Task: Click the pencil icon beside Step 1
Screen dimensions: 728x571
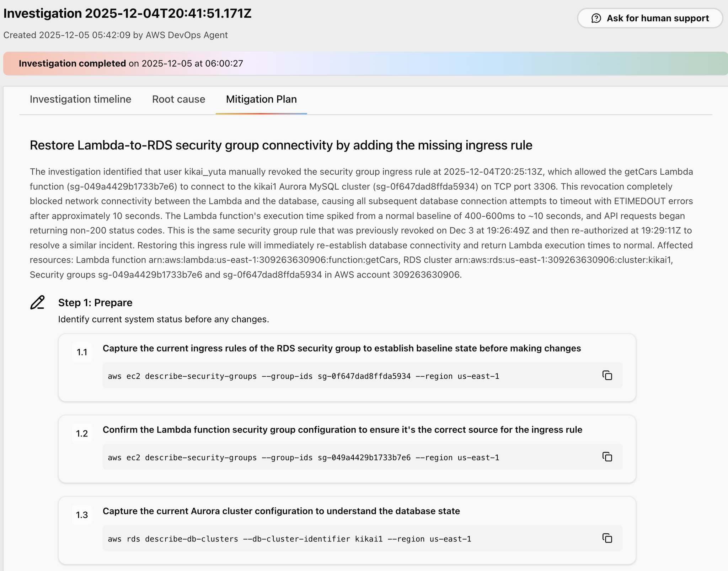Action: (37, 302)
